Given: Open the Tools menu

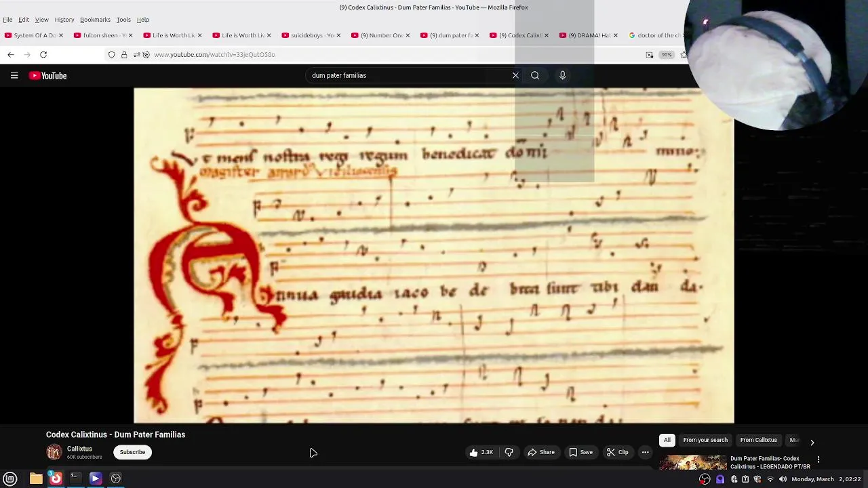Looking at the screenshot, I should (x=123, y=20).
